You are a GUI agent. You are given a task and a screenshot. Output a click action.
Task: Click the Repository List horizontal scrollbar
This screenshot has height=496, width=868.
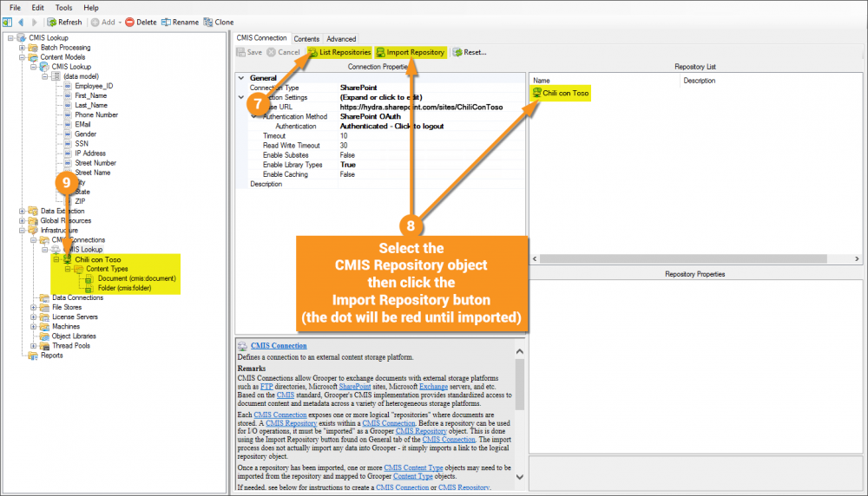click(x=683, y=258)
